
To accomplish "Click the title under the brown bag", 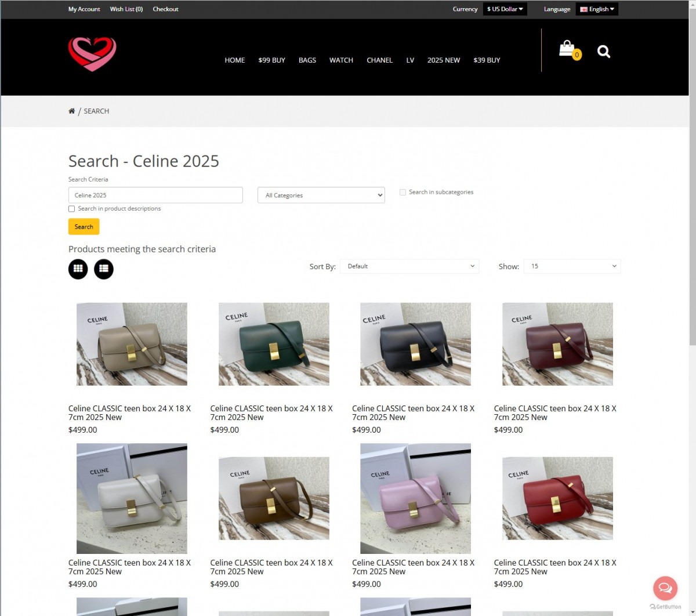I will pyautogui.click(x=271, y=567).
